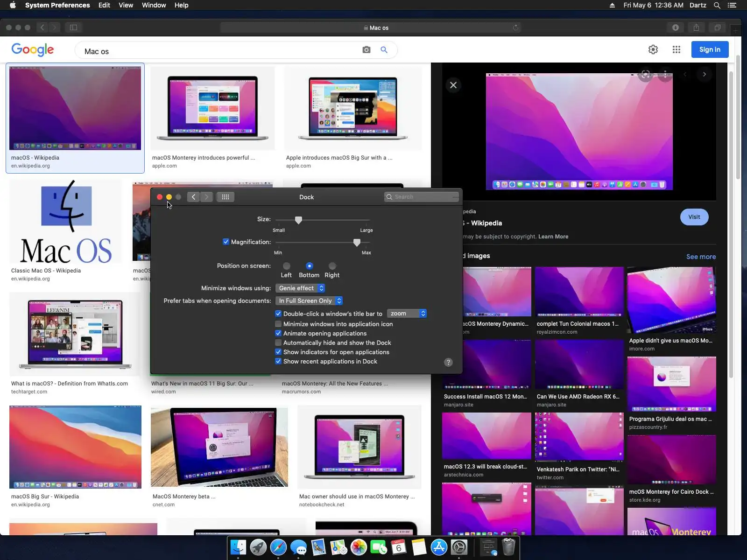Open Finder from the Dock
The width and height of the screenshot is (747, 560).
point(239,547)
